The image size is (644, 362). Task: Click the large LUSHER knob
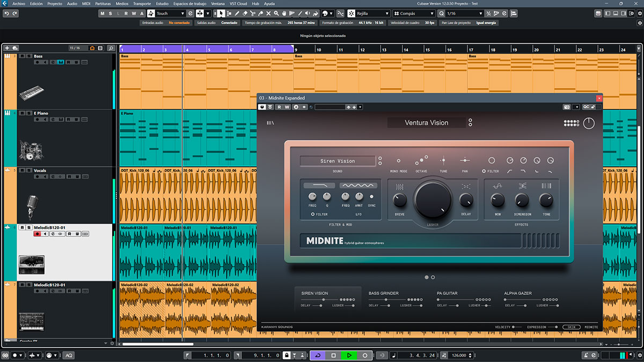433,200
